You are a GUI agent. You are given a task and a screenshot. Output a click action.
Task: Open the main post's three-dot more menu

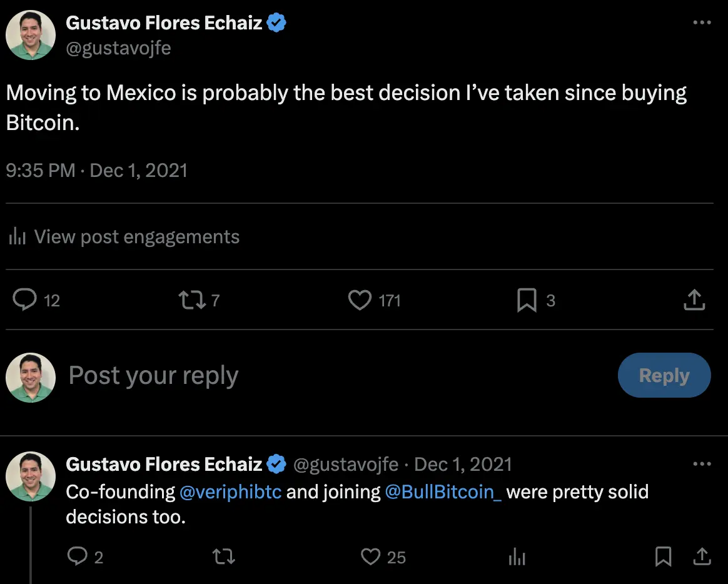pyautogui.click(x=702, y=23)
